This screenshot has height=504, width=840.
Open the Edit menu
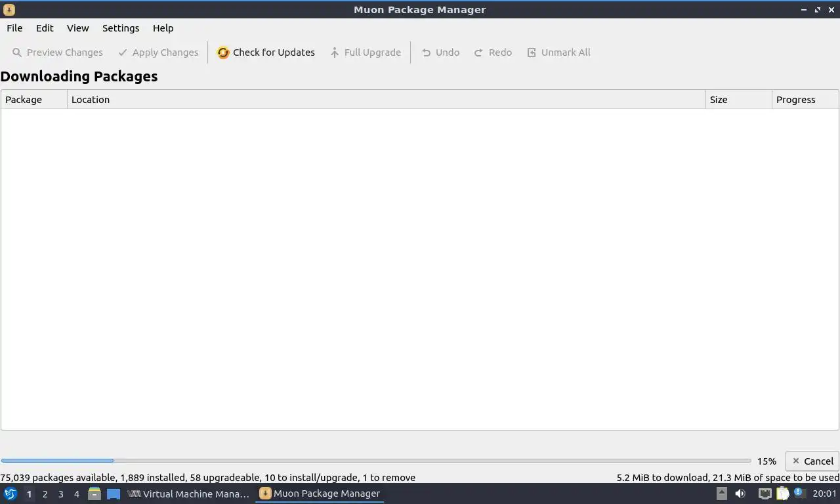45,28
